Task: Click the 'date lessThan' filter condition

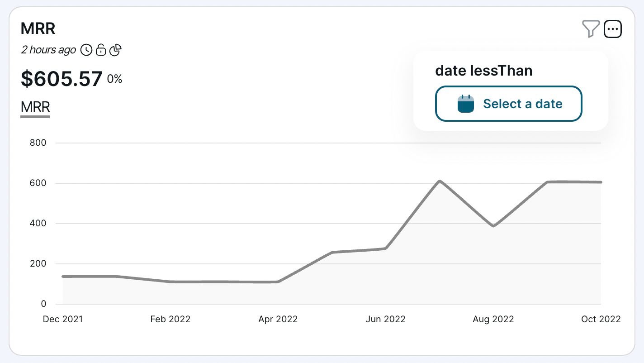Action: click(484, 71)
